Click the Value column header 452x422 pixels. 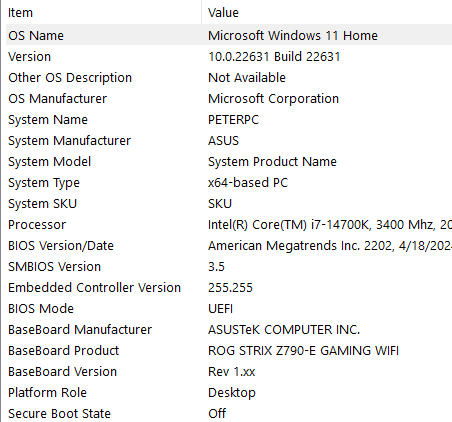click(x=327, y=12)
